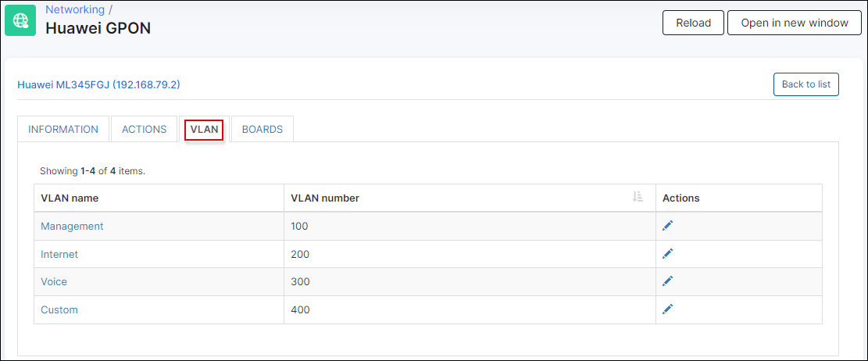Image resolution: width=868 pixels, height=361 pixels.
Task: Click Open in new window button
Action: [x=795, y=23]
